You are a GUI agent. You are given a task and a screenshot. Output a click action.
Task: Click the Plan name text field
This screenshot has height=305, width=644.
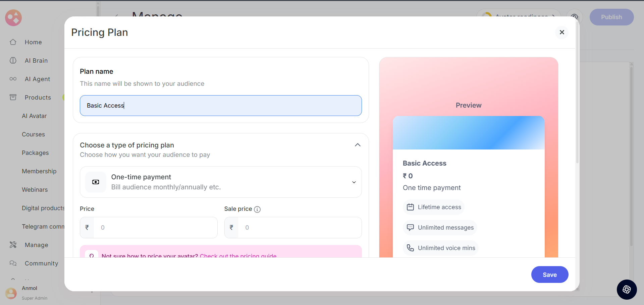(x=221, y=106)
